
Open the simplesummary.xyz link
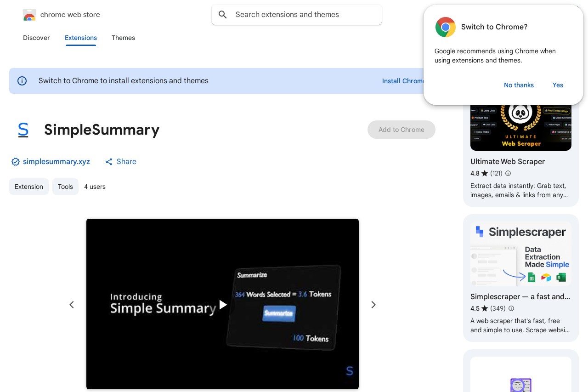point(57,162)
